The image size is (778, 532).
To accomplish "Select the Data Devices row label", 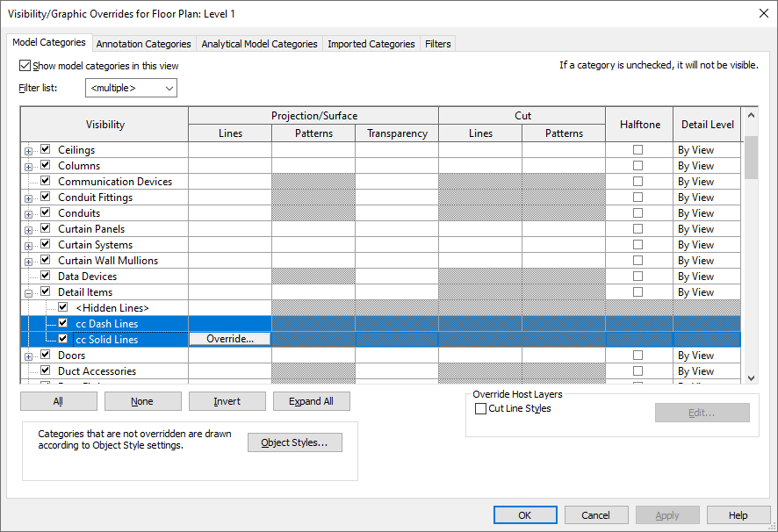I will (x=87, y=277).
